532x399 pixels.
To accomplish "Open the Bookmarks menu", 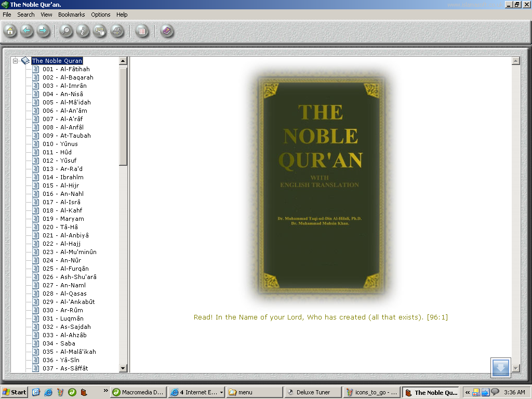I will coord(71,15).
